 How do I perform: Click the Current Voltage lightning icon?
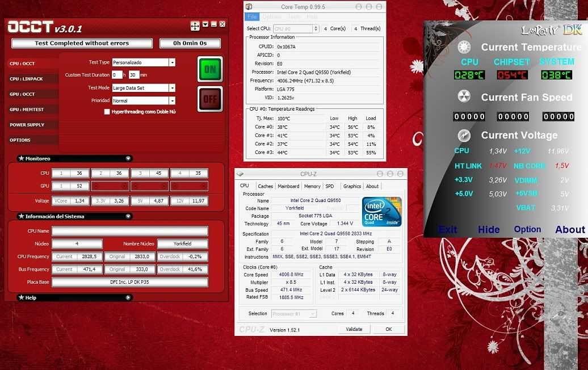click(x=464, y=135)
